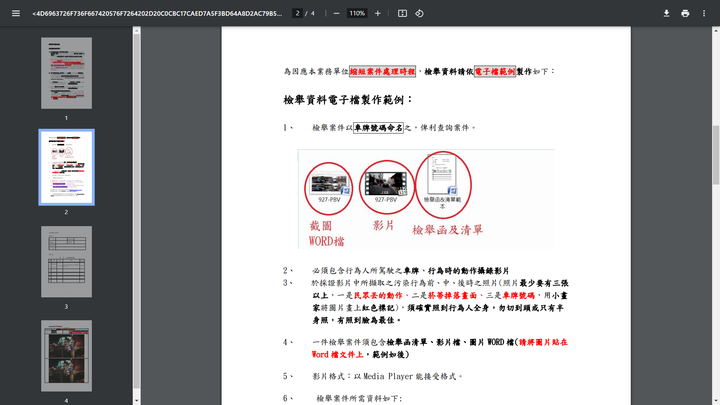Toggle the sidebar menu icon
Image resolution: width=720 pixels, height=405 pixels.
16,13
